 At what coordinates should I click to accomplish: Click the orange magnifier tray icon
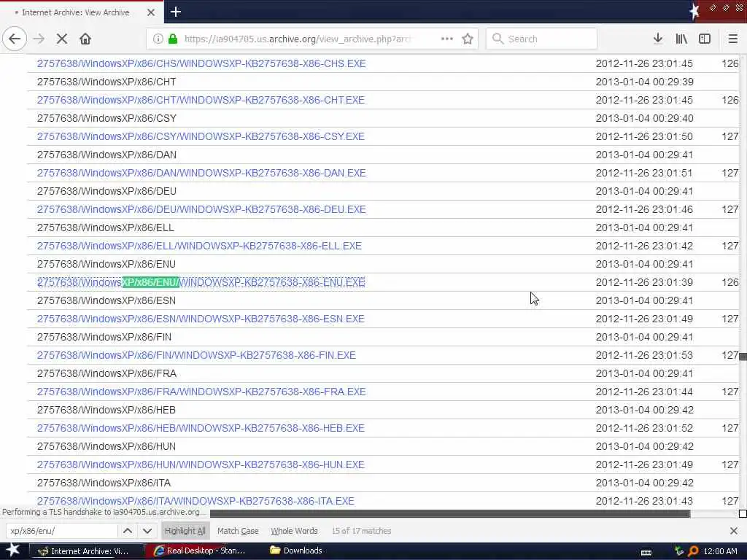(x=693, y=551)
